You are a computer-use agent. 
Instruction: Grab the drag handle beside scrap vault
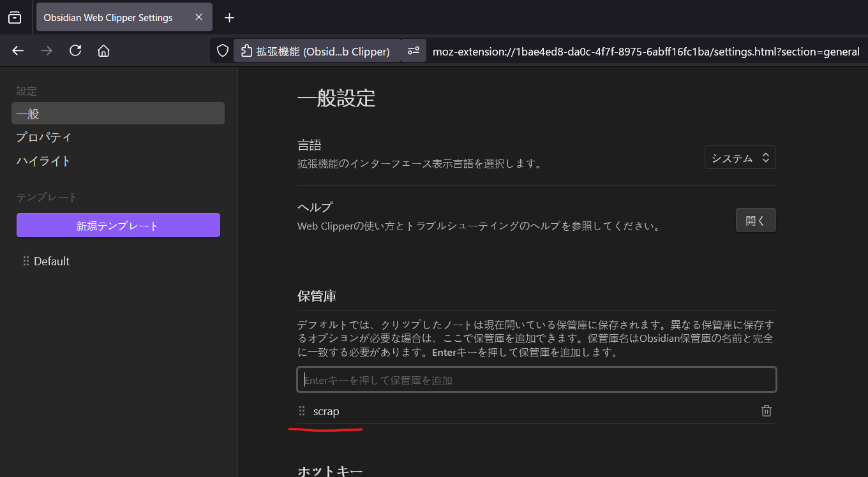point(303,411)
